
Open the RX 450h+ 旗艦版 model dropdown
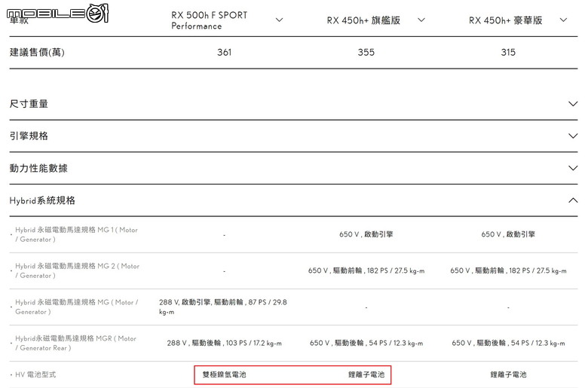pyautogui.click(x=421, y=20)
